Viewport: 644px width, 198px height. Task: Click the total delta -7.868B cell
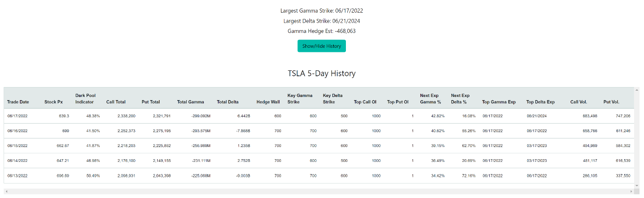(x=242, y=131)
